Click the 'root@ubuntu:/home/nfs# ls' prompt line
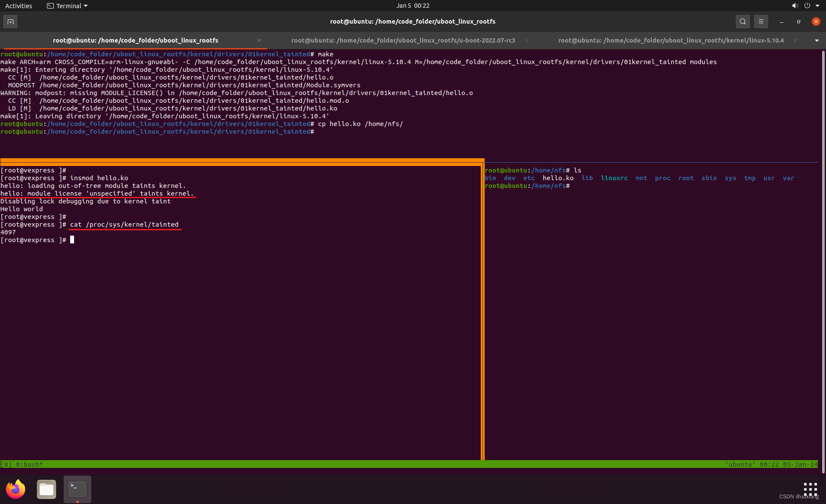 coord(533,170)
